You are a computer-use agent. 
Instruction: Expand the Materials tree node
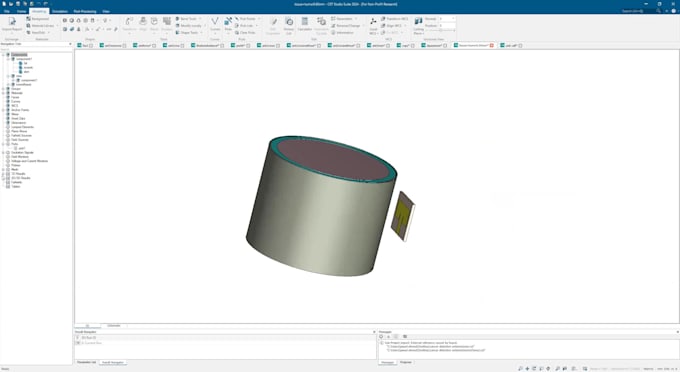(x=3, y=93)
